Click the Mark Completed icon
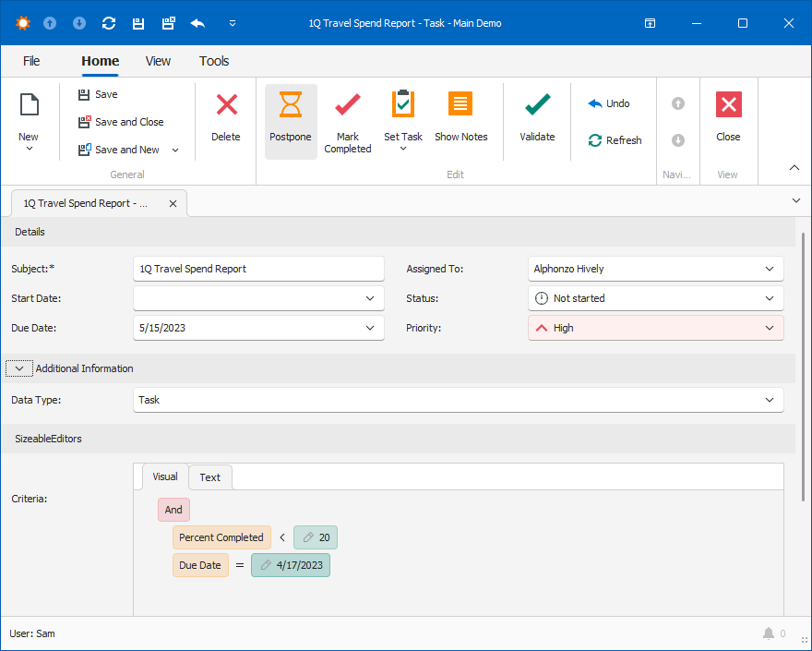Viewport: 812px width, 651px height. [x=347, y=104]
